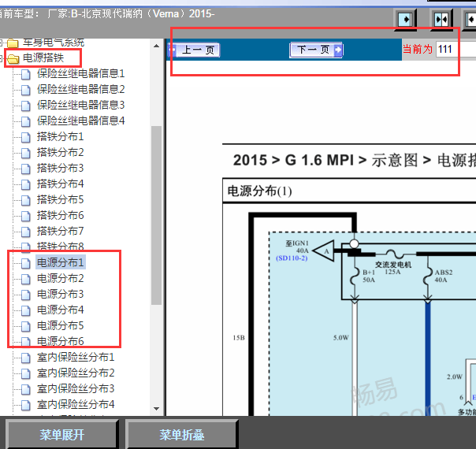Click document icon beside 电源分布4
Viewport: 476px width, 449px height.
click(x=26, y=310)
